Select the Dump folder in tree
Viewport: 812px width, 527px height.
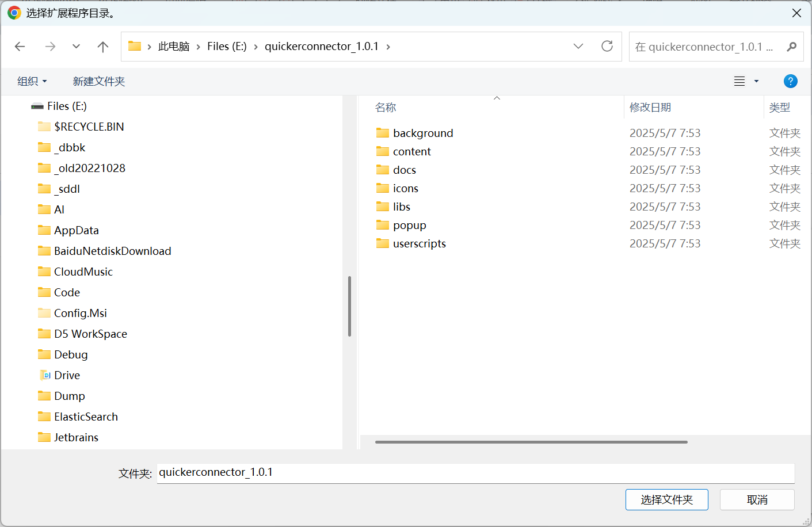coord(70,396)
